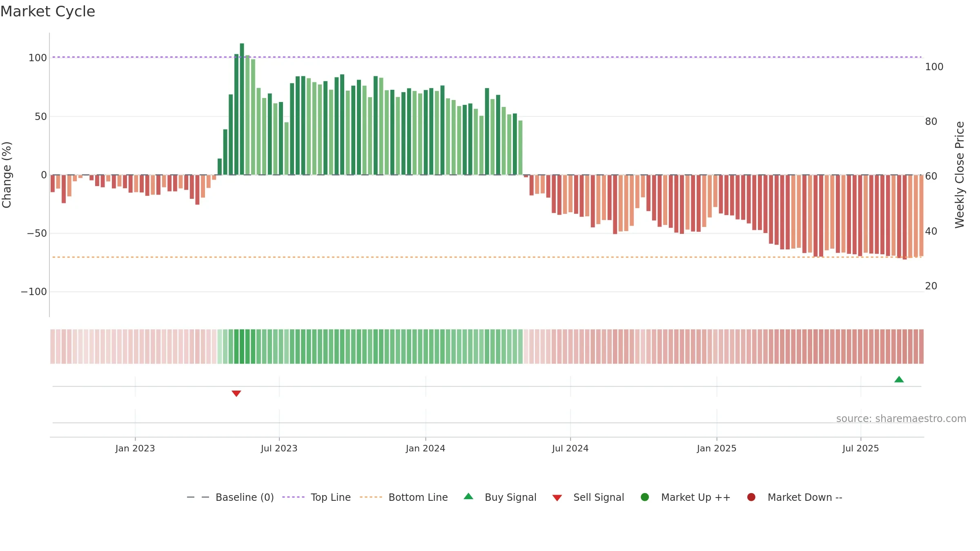
Task: Click the green Buy Signal triangle marker
Action: [x=899, y=380]
